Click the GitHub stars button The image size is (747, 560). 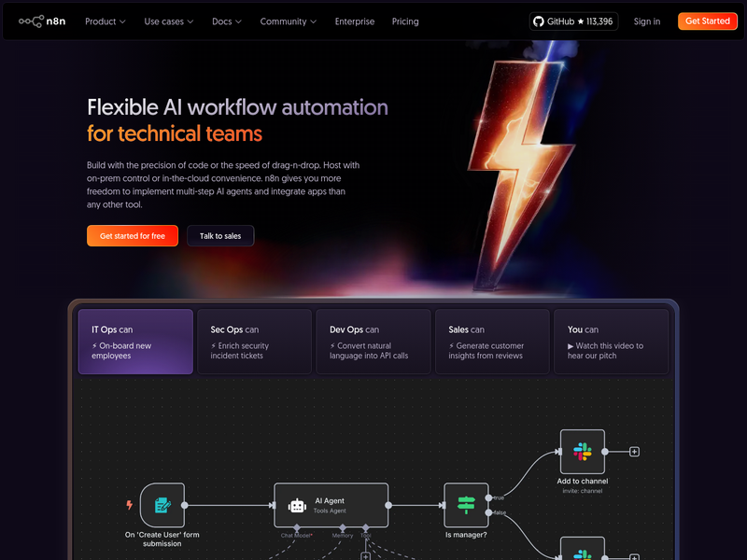click(x=573, y=21)
